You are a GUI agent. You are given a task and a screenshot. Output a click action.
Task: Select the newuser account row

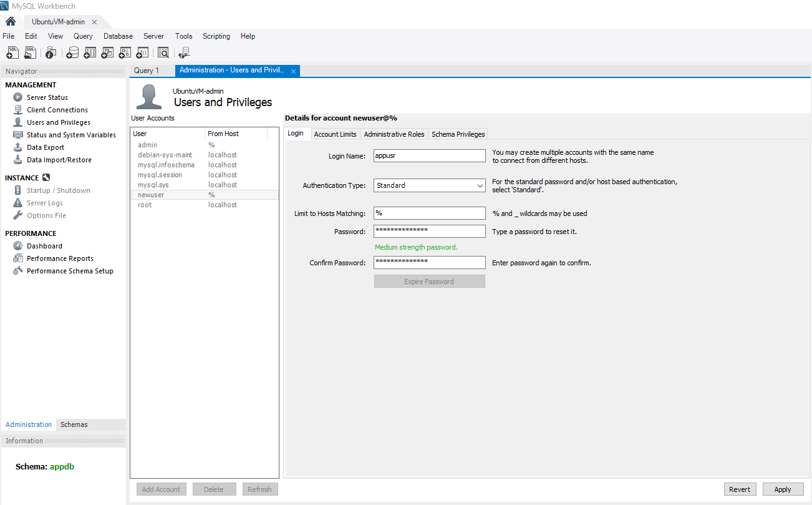[205, 195]
